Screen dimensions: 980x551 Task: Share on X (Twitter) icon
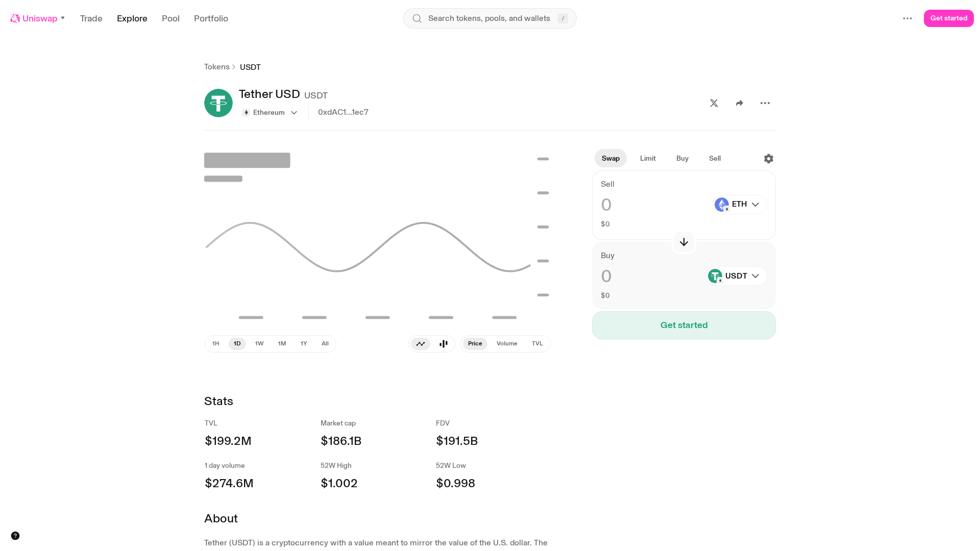(x=714, y=103)
